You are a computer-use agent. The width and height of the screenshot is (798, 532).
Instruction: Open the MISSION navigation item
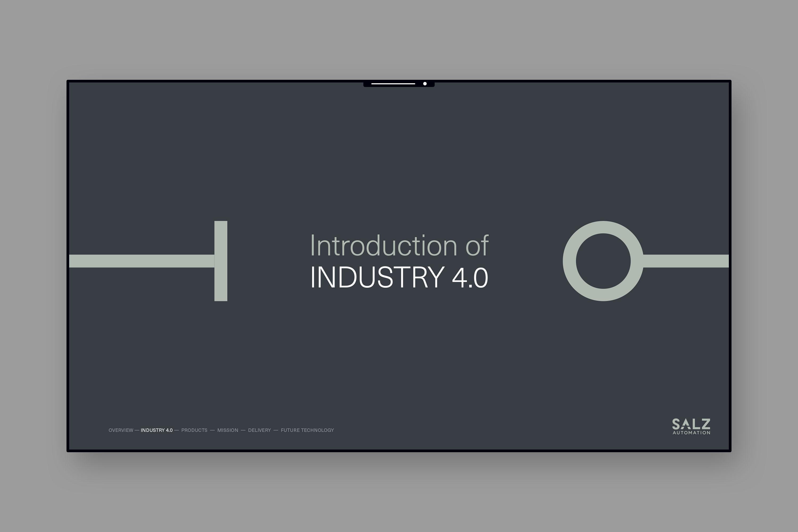pyautogui.click(x=228, y=430)
